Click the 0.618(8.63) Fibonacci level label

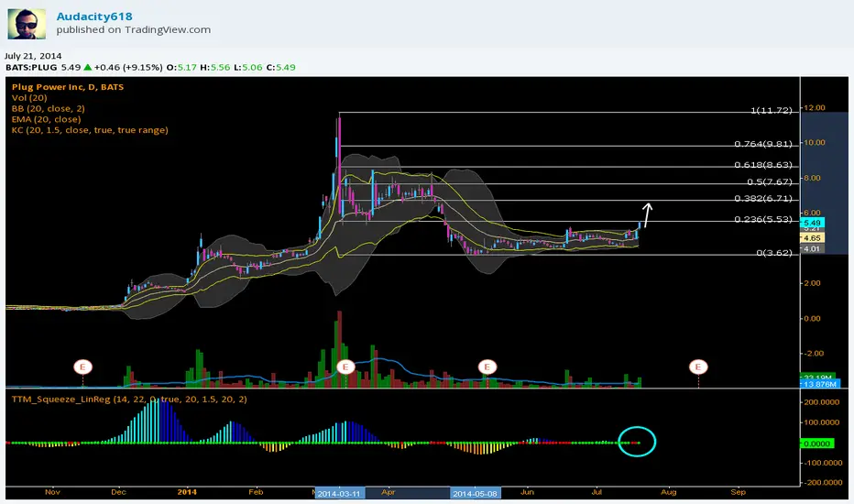763,165
